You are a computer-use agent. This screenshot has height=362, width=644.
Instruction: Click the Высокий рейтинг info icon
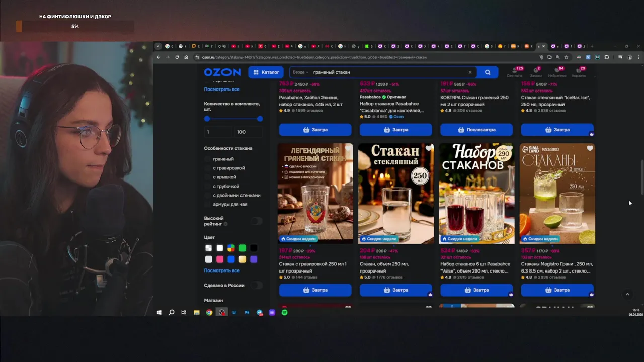225,224
